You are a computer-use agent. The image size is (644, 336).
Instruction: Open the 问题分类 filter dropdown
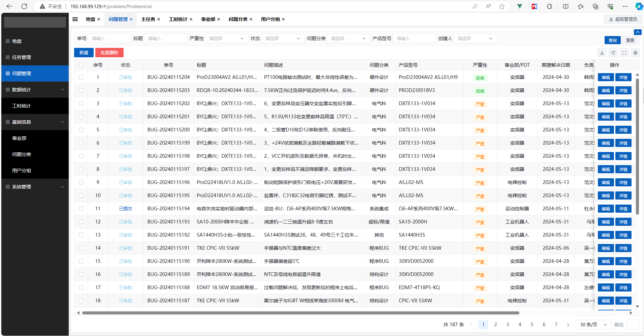point(349,38)
